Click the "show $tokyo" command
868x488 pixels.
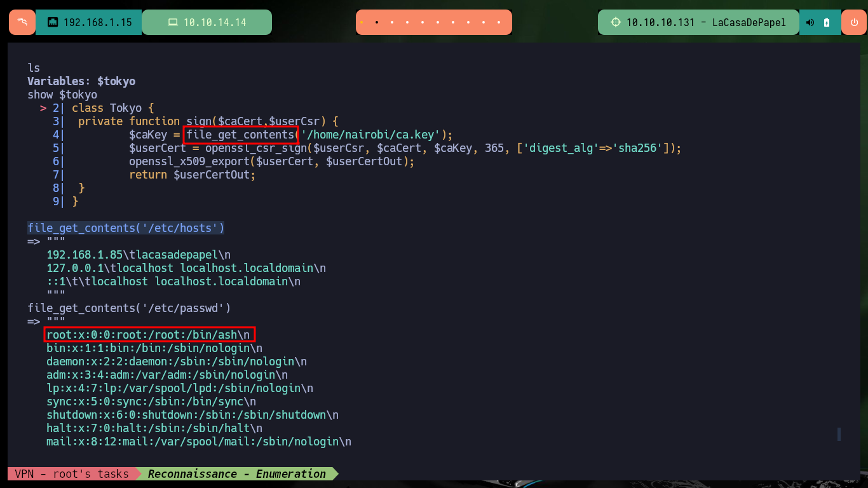(x=62, y=95)
